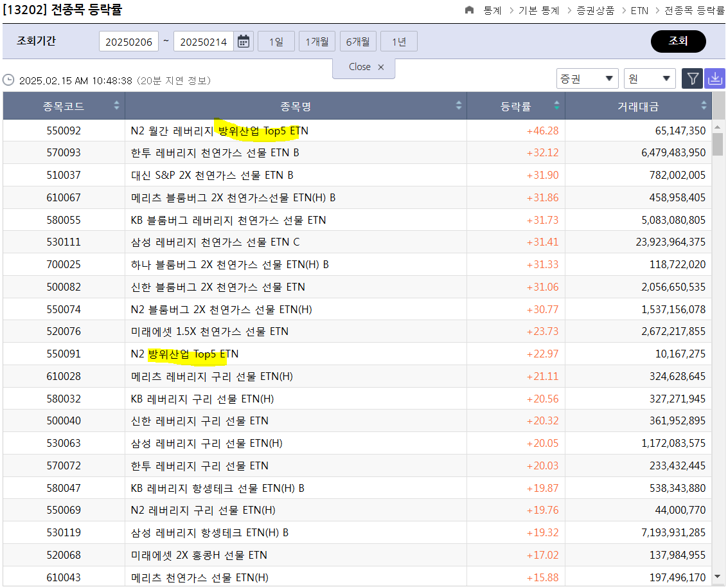Viewport: 728px width, 587px height.
Task: Sort by 거래대금 column arrows
Action: [704, 106]
